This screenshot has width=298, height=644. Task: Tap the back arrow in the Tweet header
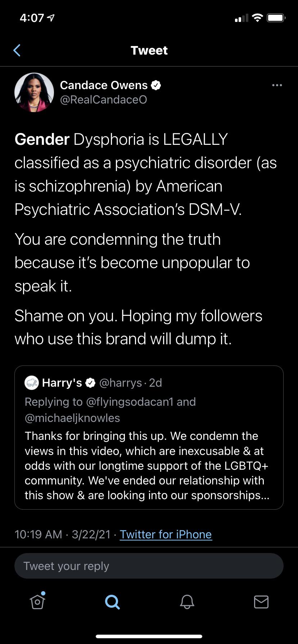tap(17, 50)
